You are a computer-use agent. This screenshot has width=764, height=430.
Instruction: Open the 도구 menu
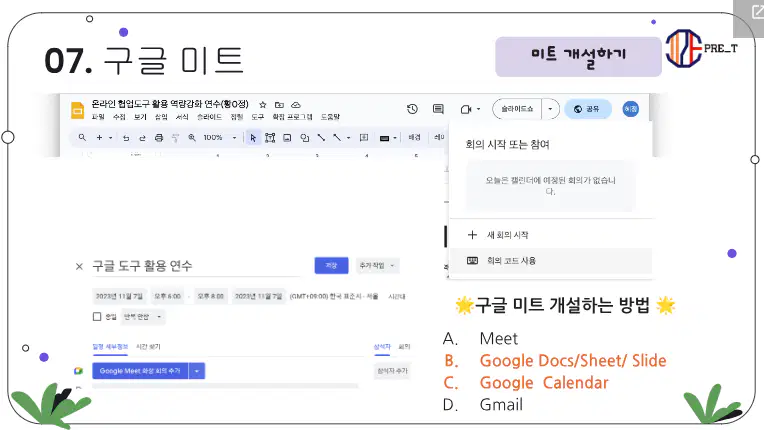(x=258, y=117)
